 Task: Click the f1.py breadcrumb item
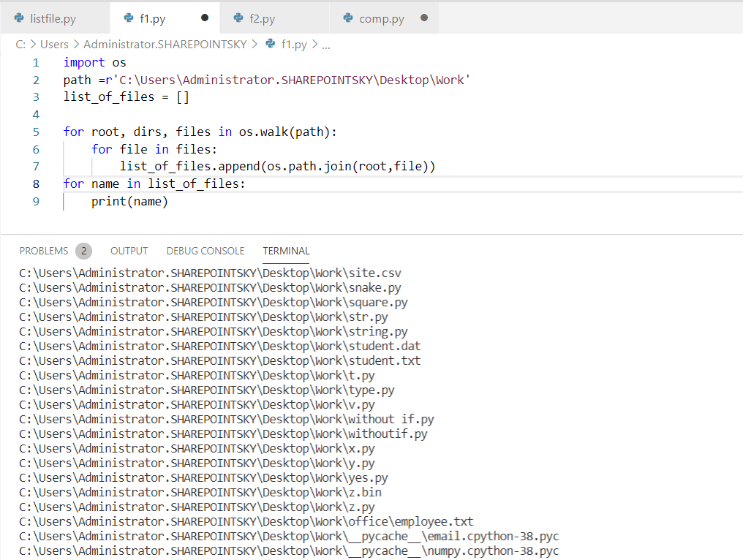coord(294,45)
